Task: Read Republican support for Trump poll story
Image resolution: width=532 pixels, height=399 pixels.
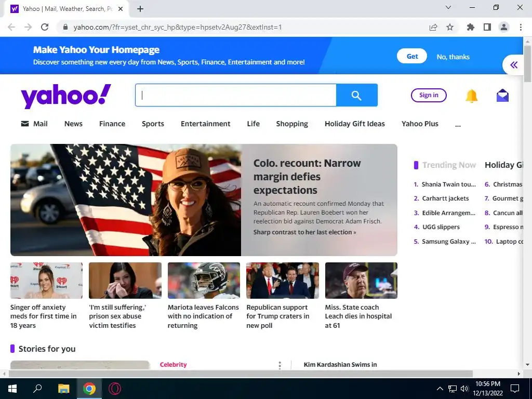Action: pyautogui.click(x=277, y=316)
